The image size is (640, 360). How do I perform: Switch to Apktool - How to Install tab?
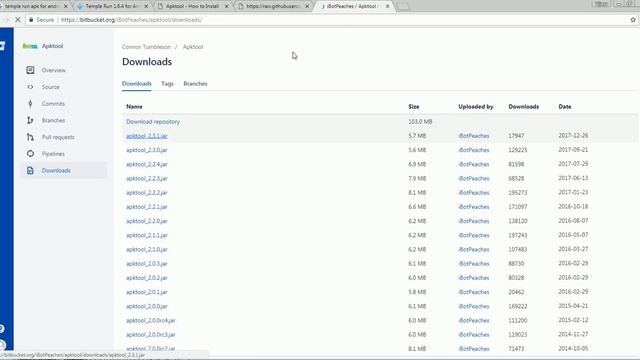point(193,6)
